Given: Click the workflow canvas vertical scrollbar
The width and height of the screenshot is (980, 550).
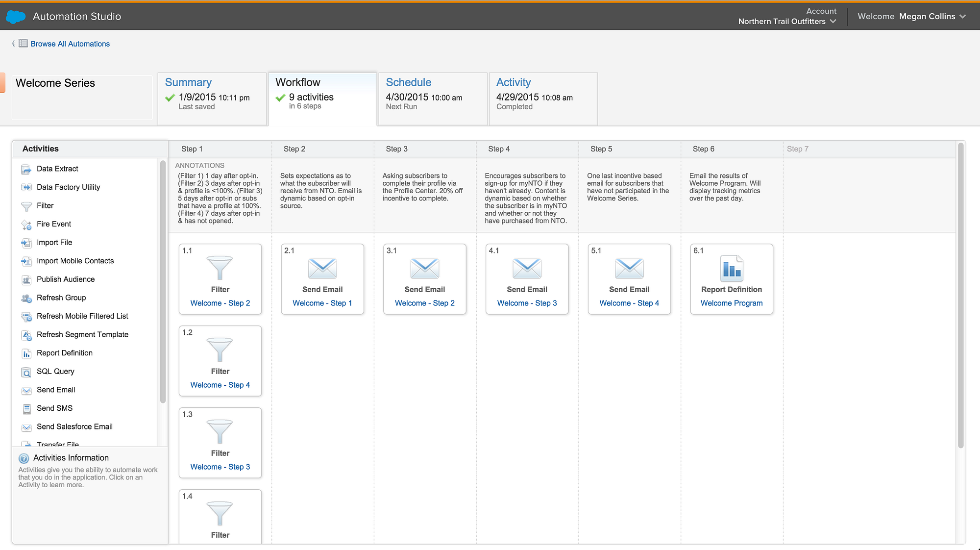Looking at the screenshot, I should click(x=960, y=294).
